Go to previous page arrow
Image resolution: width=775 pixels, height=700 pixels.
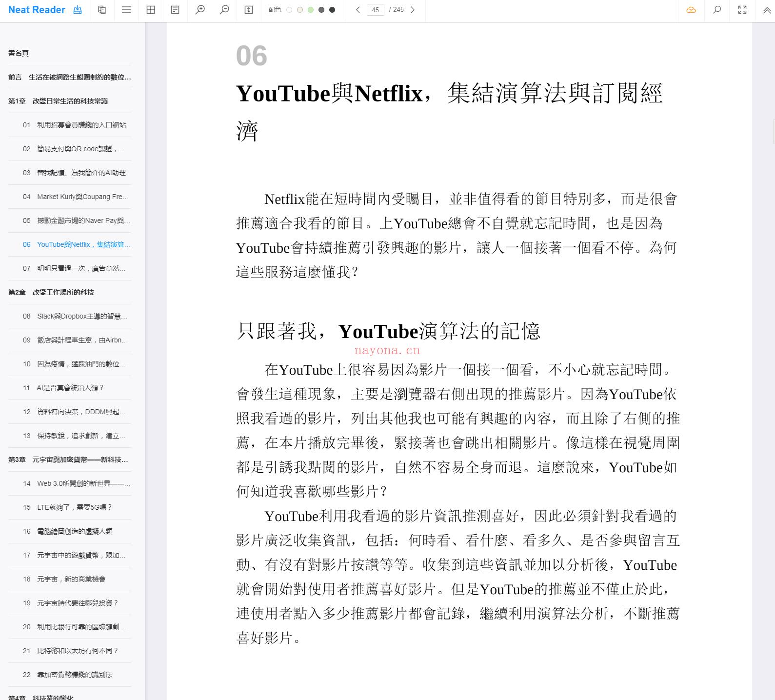[x=358, y=10]
